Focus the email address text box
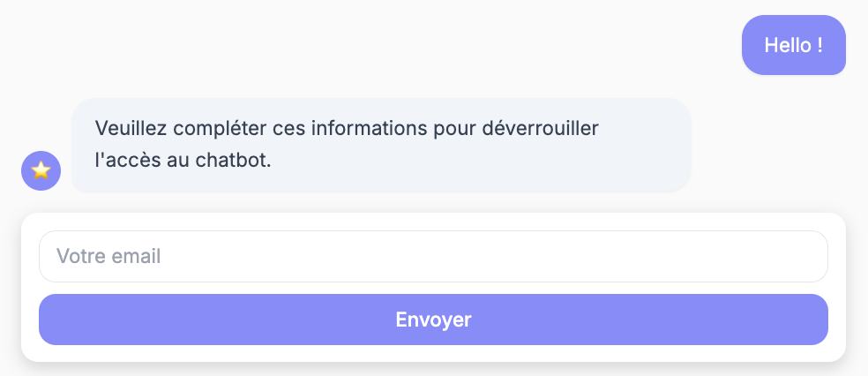Screen dimensions: 868x376 pyautogui.click(x=433, y=256)
